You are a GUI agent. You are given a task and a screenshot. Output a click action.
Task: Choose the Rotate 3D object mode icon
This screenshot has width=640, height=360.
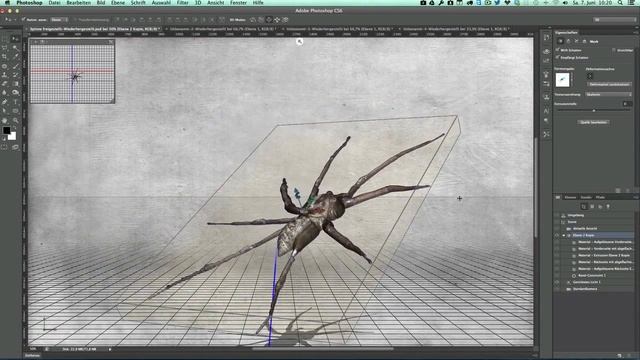tap(253, 19)
